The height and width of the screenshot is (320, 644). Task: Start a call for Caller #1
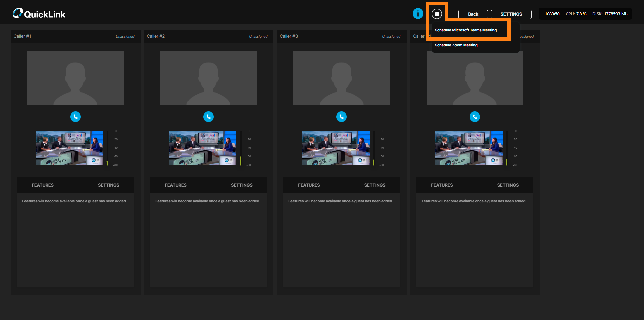click(x=75, y=117)
